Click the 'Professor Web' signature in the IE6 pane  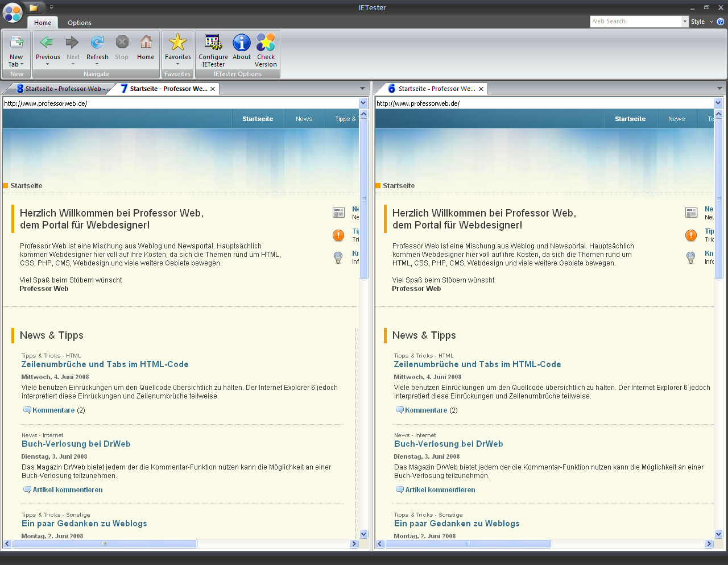click(416, 289)
